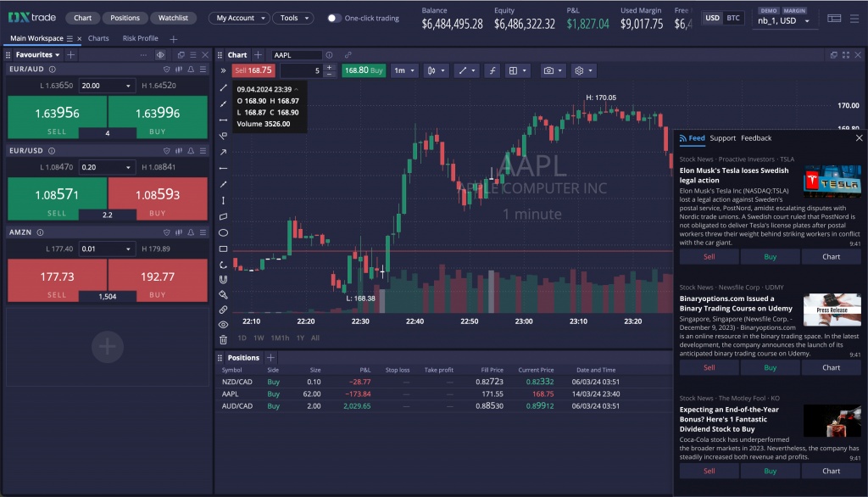Open the Tools menu
Viewport: 868px width, 497px height.
click(293, 18)
